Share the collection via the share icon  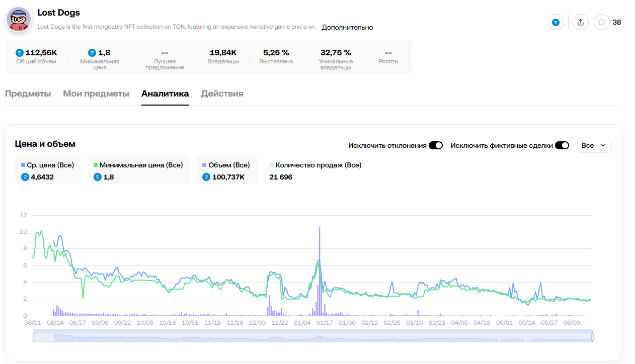(x=581, y=22)
